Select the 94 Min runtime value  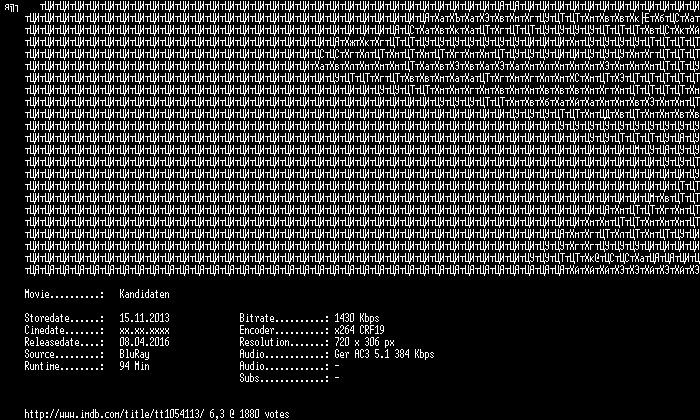pos(134,366)
